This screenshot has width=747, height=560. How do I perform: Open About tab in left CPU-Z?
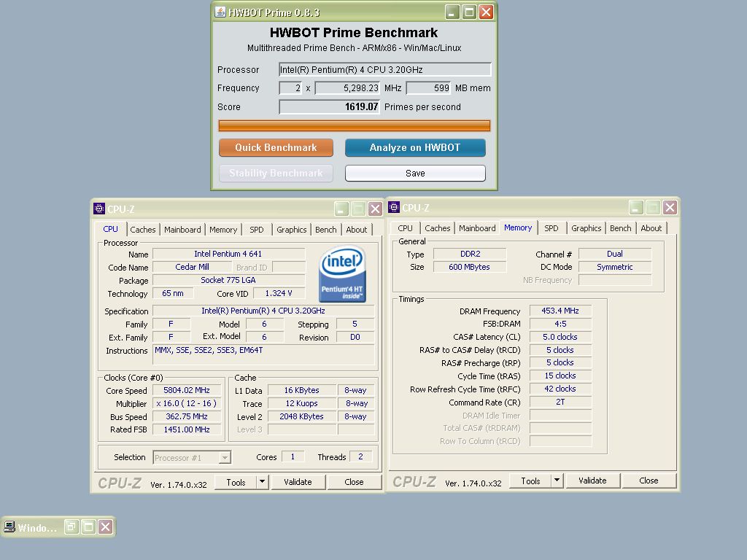[x=356, y=230]
